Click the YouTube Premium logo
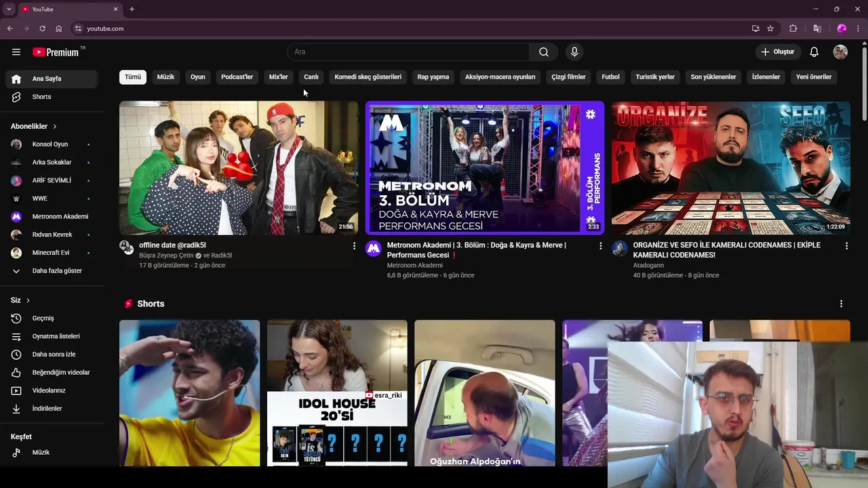This screenshot has height=488, width=868. [x=56, y=52]
